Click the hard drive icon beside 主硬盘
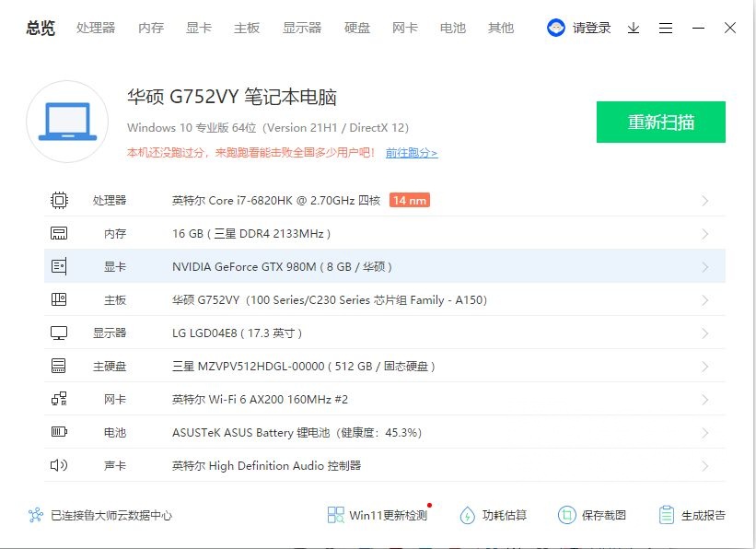The image size is (756, 549). 59,366
